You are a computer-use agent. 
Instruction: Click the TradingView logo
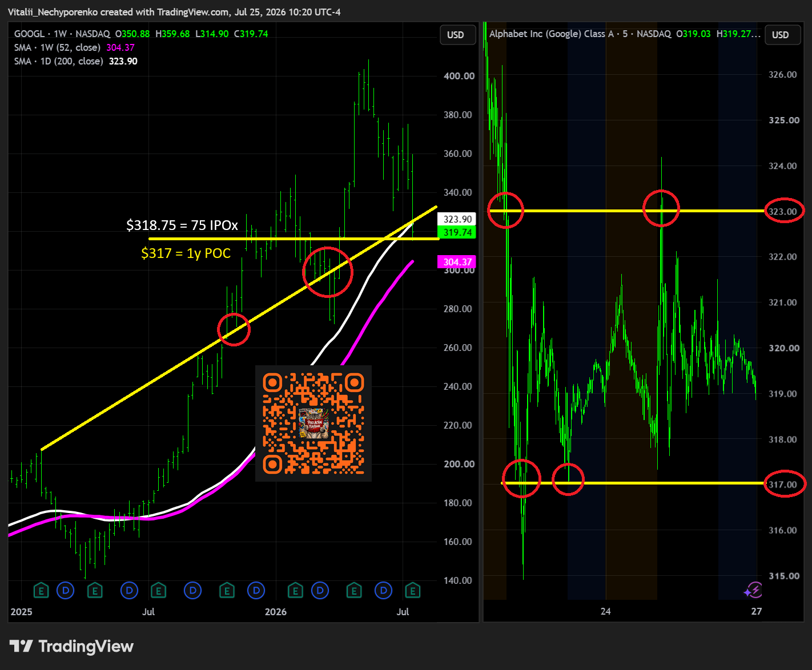tap(71, 646)
